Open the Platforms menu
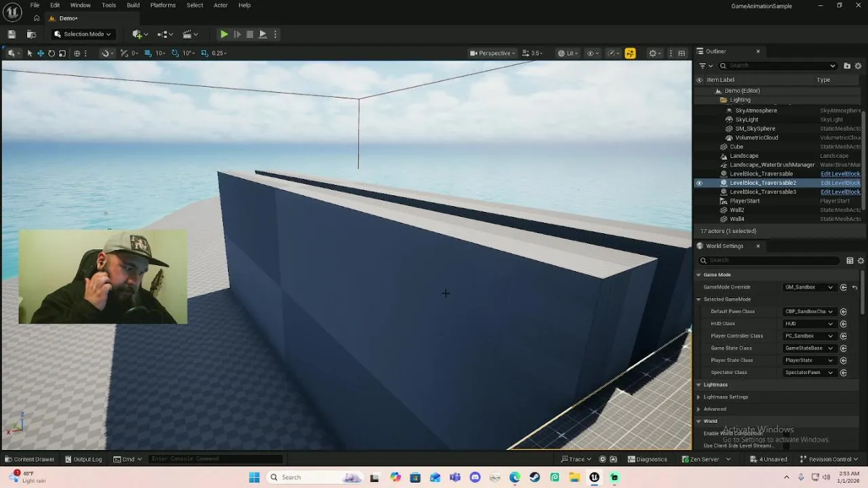 point(163,5)
